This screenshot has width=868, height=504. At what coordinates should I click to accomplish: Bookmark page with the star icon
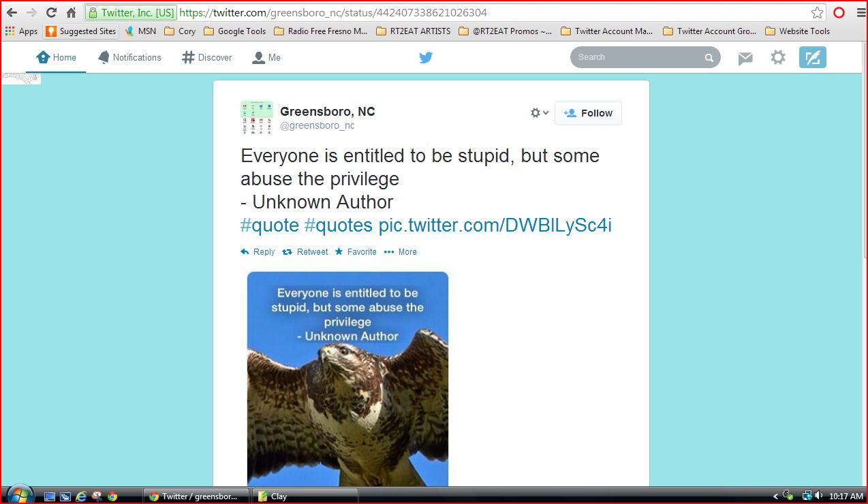coord(817,12)
